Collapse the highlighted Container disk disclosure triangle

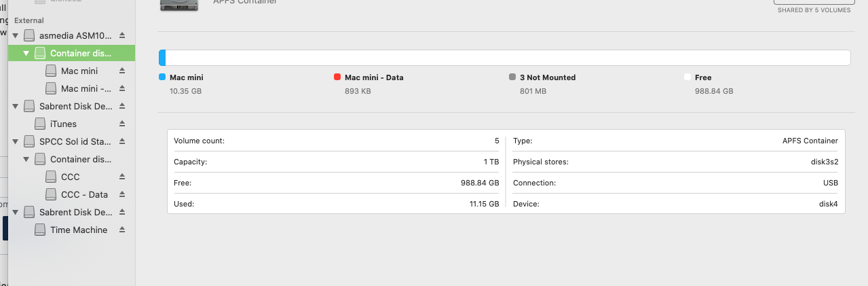pyautogui.click(x=26, y=53)
